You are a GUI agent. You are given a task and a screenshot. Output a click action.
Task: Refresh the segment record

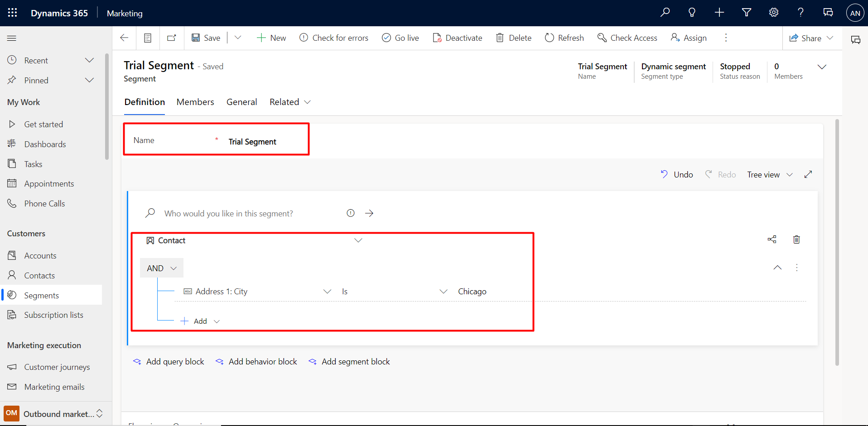(x=564, y=38)
